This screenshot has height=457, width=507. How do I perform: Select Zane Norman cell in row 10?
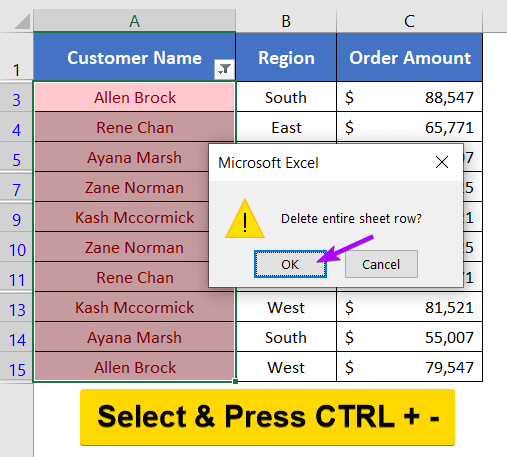pos(122,247)
